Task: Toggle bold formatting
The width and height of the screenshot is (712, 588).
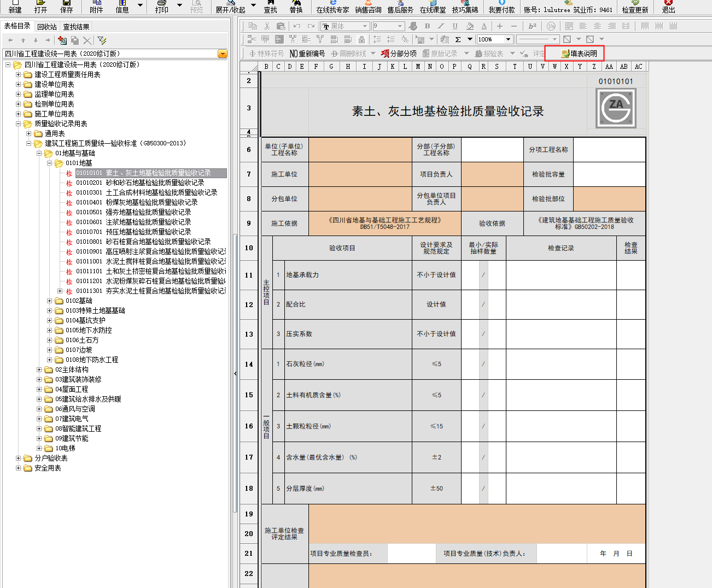Action: click(427, 26)
